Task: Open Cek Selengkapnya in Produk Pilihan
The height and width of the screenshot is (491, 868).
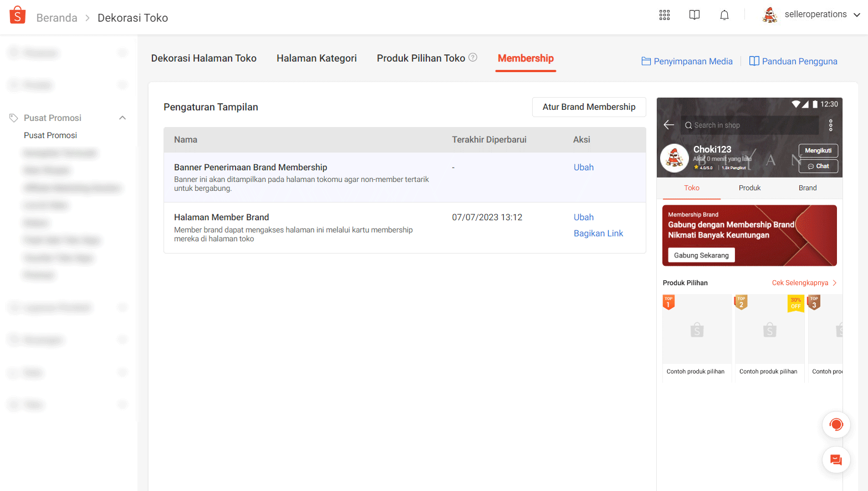Action: pos(800,282)
